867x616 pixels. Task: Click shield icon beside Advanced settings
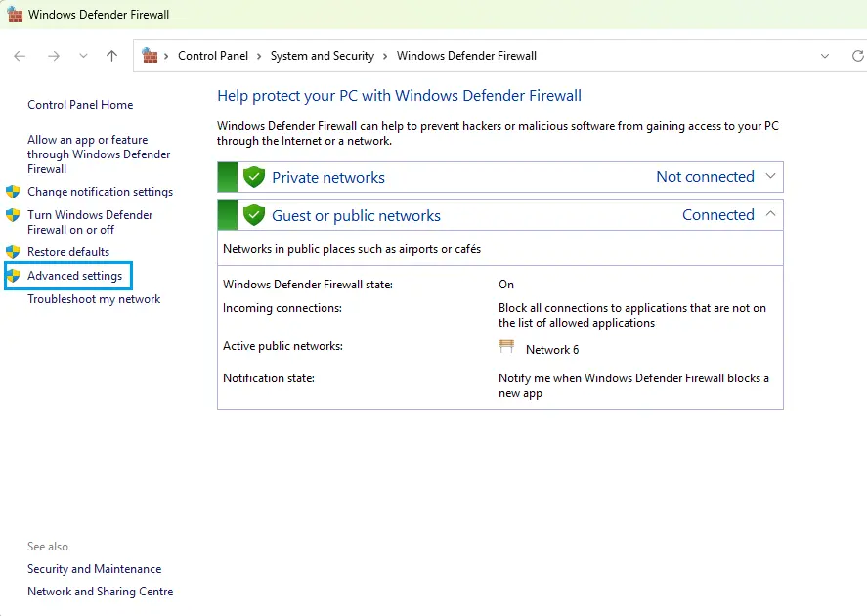click(13, 276)
